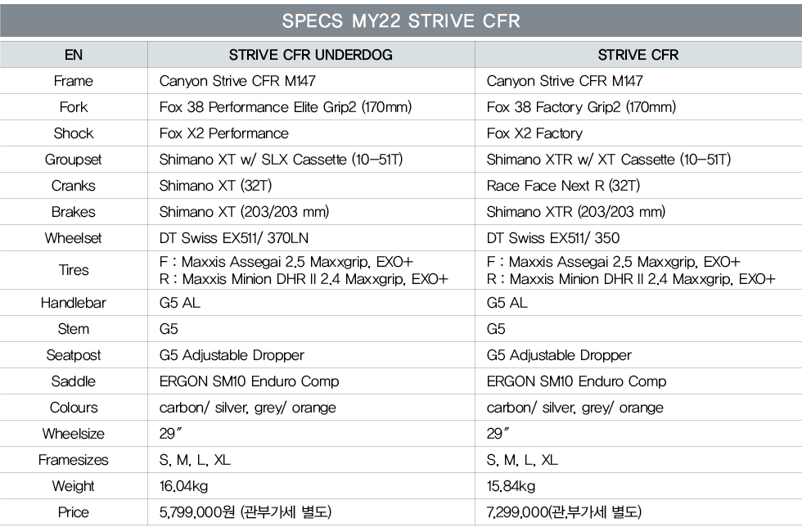
Task: Select the STRIVE CFR column header
Action: coord(638,55)
